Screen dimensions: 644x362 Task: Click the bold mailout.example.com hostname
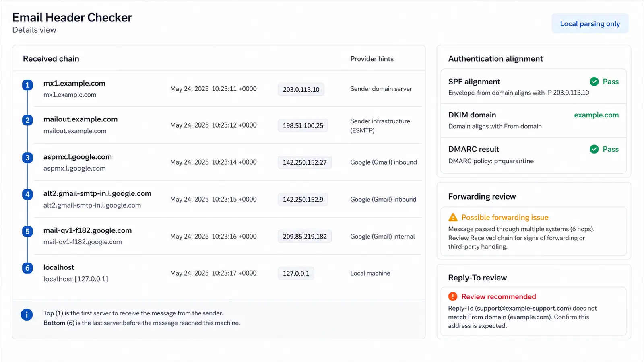[x=80, y=119]
